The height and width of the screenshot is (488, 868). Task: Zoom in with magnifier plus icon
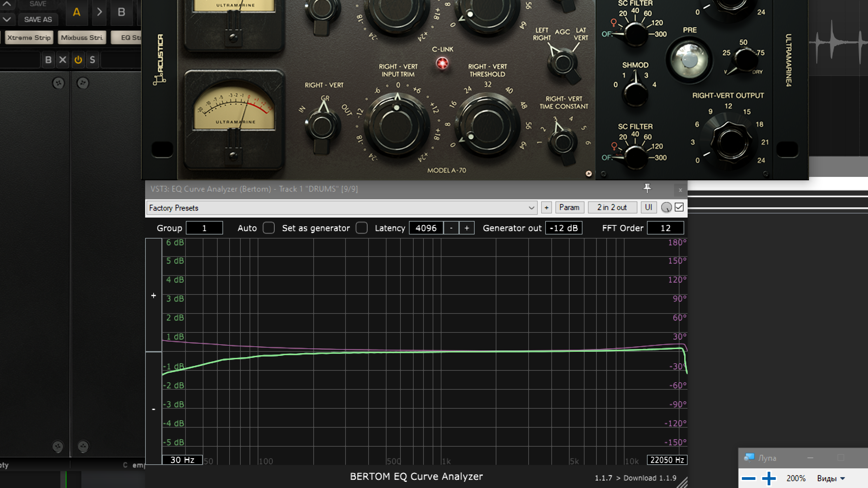tap(769, 478)
